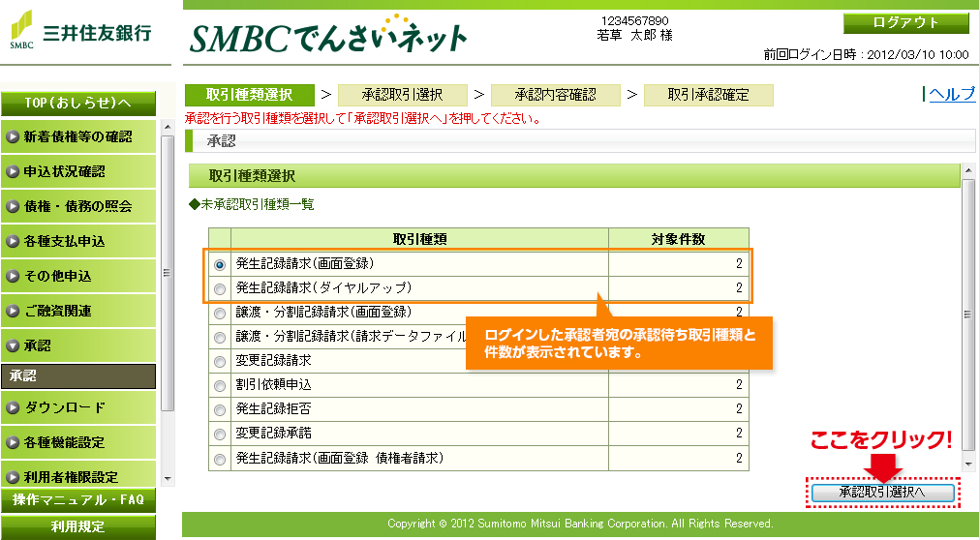Click main content scrollbar down arrow

point(968,465)
